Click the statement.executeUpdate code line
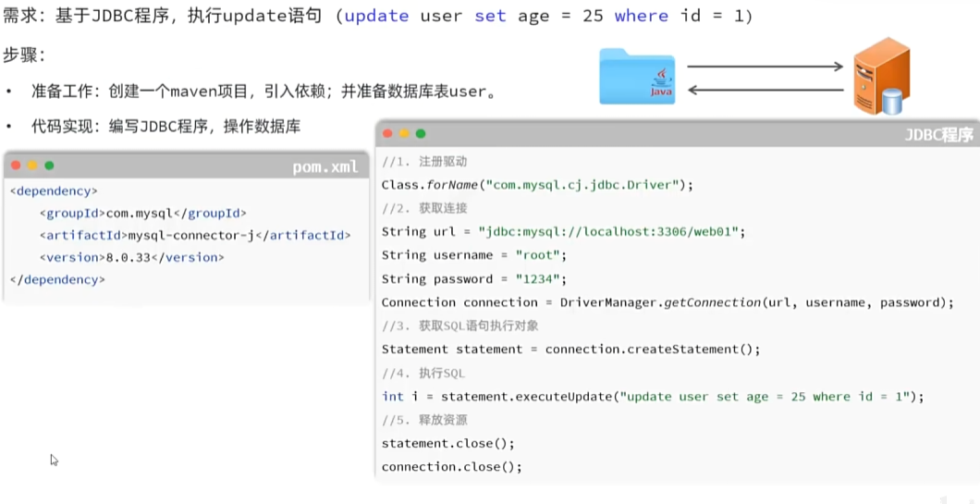This screenshot has width=980, height=504. pos(653,397)
